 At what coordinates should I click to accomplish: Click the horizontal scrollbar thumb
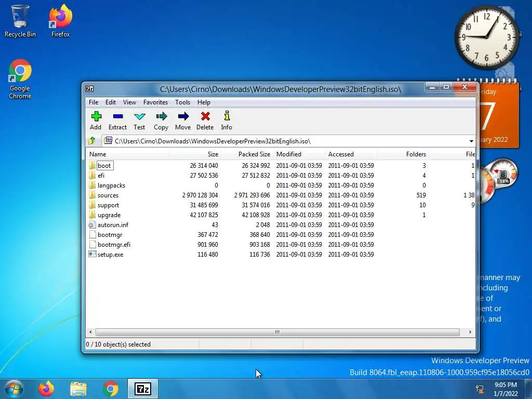tap(277, 332)
